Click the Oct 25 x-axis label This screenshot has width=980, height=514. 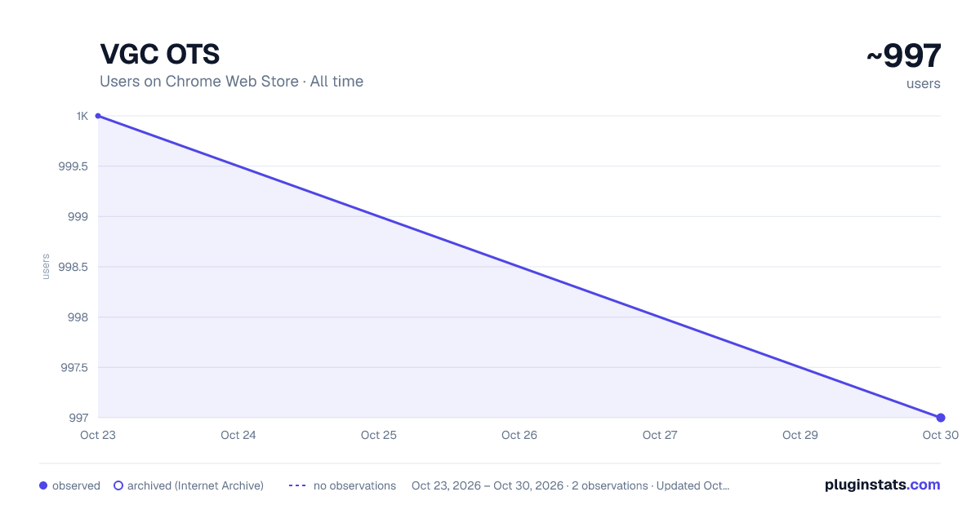tap(379, 435)
